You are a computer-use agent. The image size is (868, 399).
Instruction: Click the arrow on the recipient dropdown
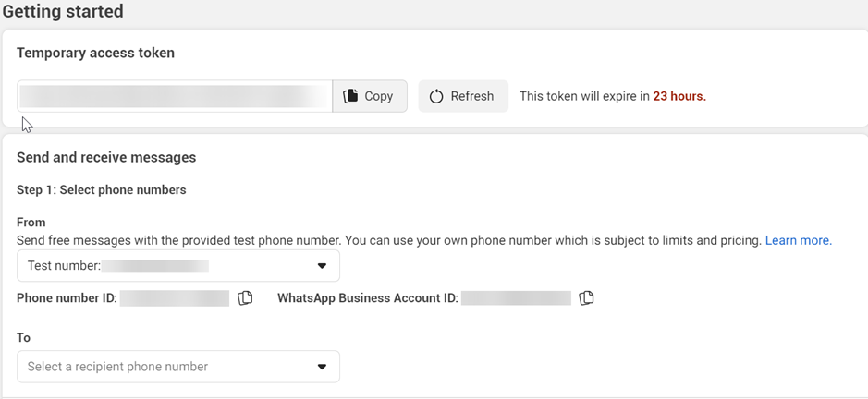click(x=322, y=367)
